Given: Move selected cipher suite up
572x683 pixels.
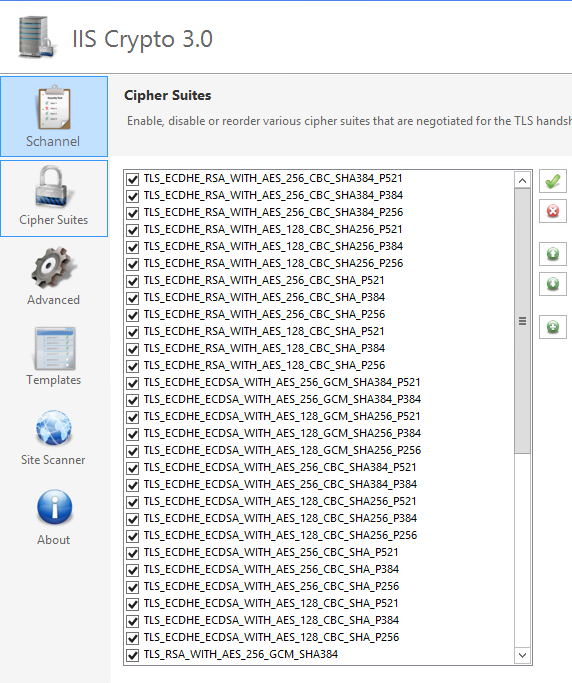Looking at the screenshot, I should point(553,254).
